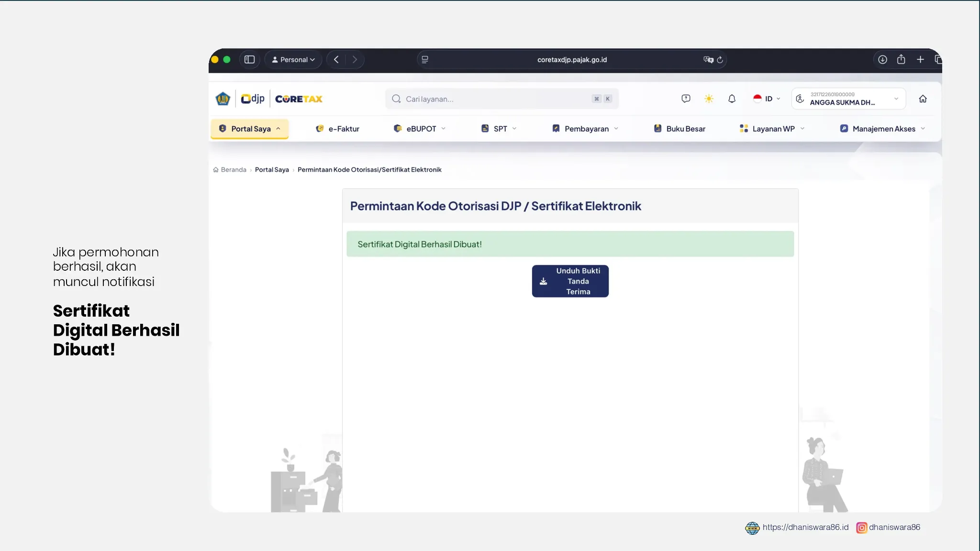Screen dimensions: 980x551
Task: Expand the ID language dropdown
Action: (x=767, y=99)
